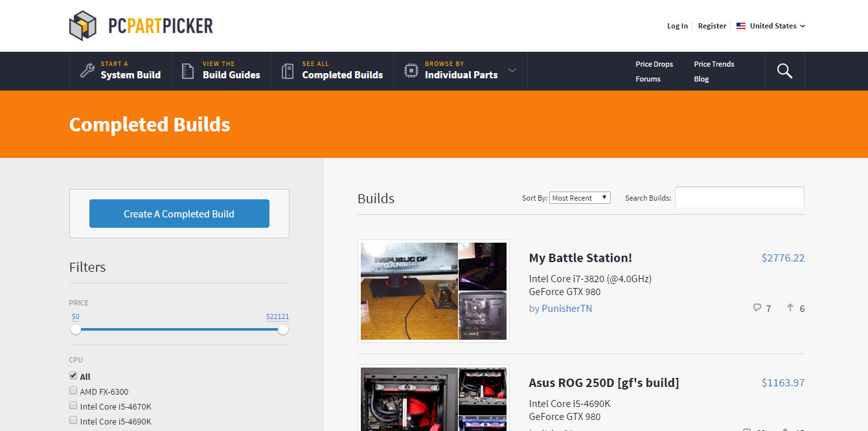Go to Price Trends
Image resolution: width=868 pixels, height=431 pixels.
point(714,64)
